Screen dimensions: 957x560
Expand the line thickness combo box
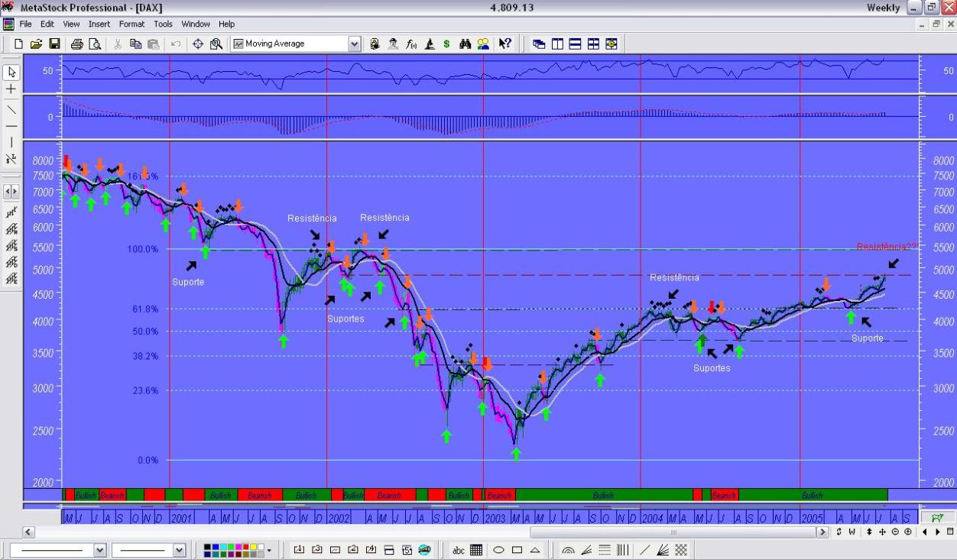point(178,549)
